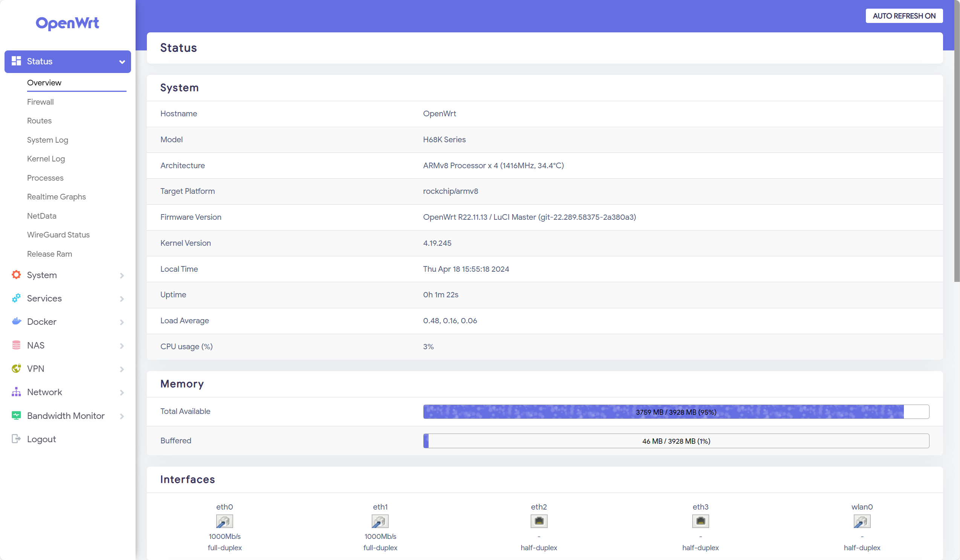Click the Bandwidth Monitor label
Image resolution: width=960 pixels, height=560 pixels.
[66, 416]
